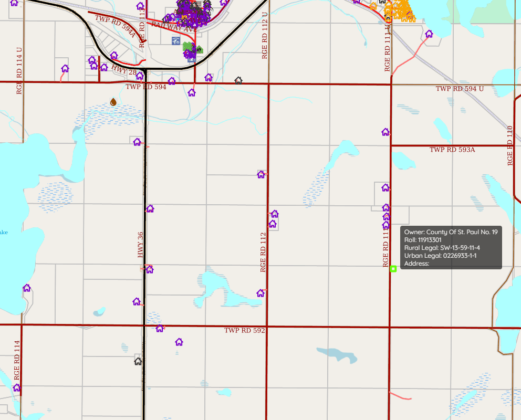This screenshot has width=521, height=420.
Task: Click the Address: line in tooltip
Action: pyautogui.click(x=416, y=264)
